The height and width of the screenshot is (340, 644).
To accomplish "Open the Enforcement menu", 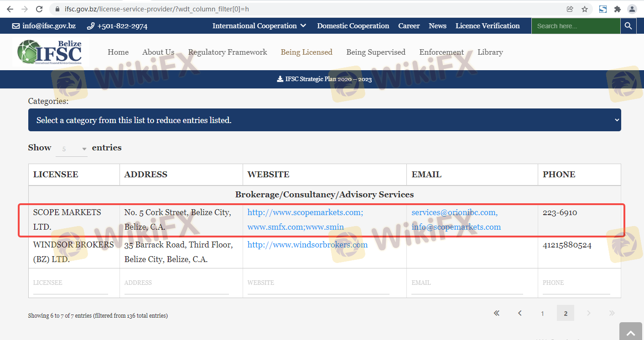I will (x=441, y=52).
